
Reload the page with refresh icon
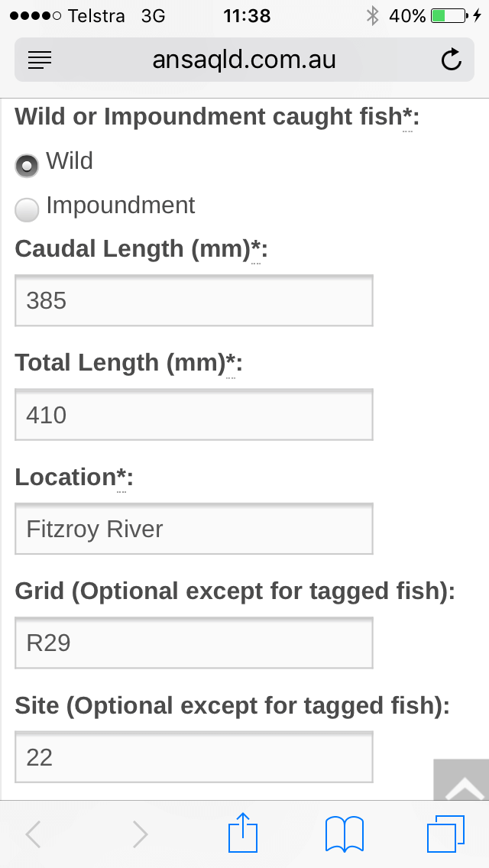452,60
